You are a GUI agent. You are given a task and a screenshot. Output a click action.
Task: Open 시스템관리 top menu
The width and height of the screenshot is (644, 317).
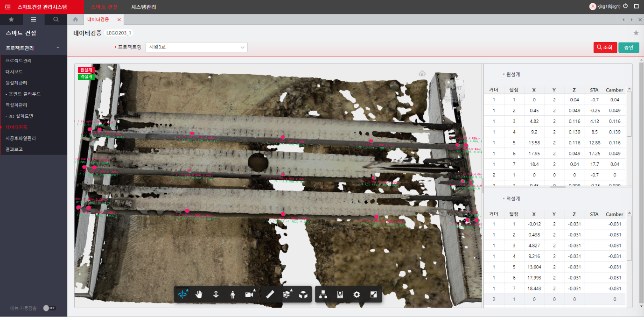144,7
